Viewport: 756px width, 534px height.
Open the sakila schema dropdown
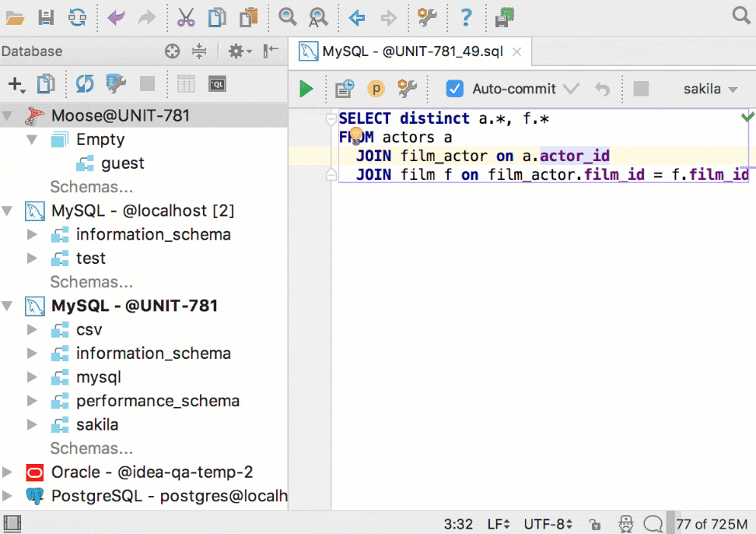click(x=710, y=90)
